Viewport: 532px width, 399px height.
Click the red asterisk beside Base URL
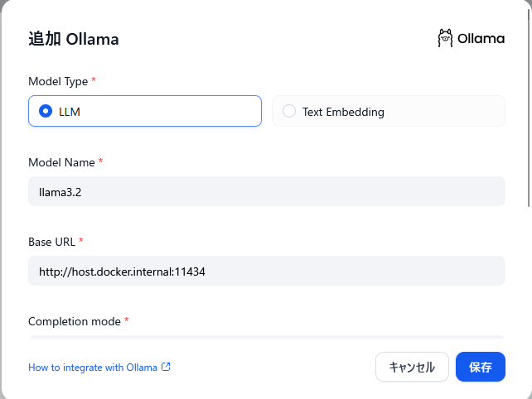pyautogui.click(x=81, y=242)
